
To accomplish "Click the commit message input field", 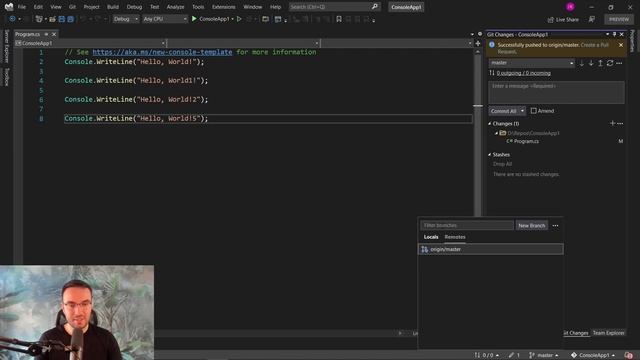I will click(556, 92).
